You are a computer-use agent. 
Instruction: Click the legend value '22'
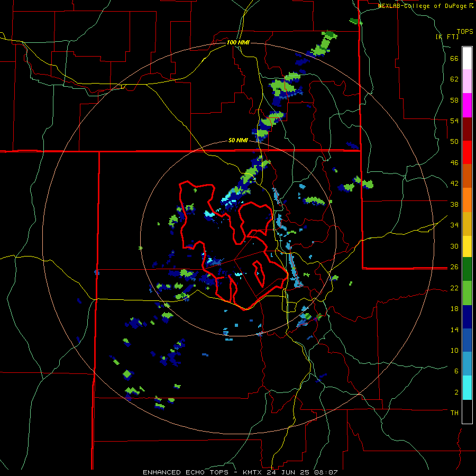[454, 288]
